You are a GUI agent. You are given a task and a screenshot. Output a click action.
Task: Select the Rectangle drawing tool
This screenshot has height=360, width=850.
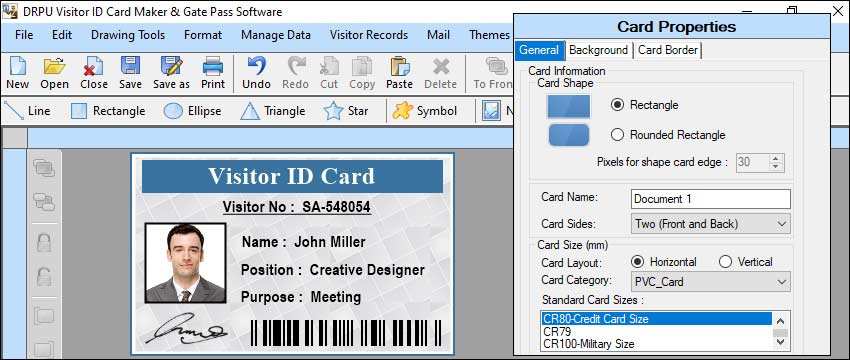pos(108,111)
